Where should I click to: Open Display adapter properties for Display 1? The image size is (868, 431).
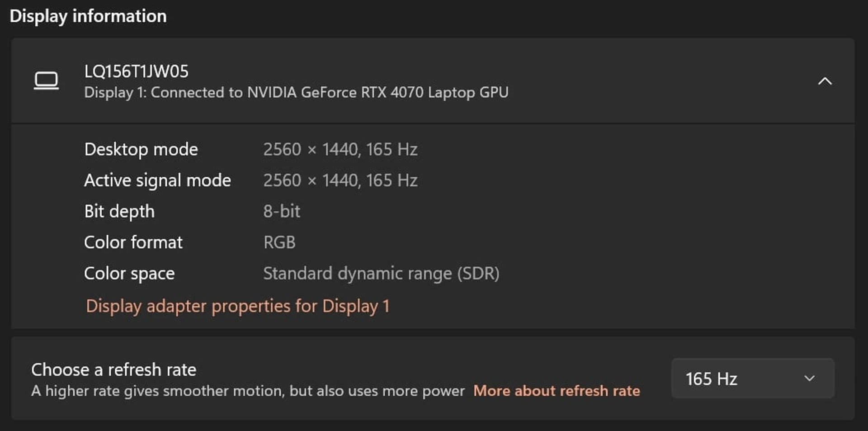[x=237, y=306]
